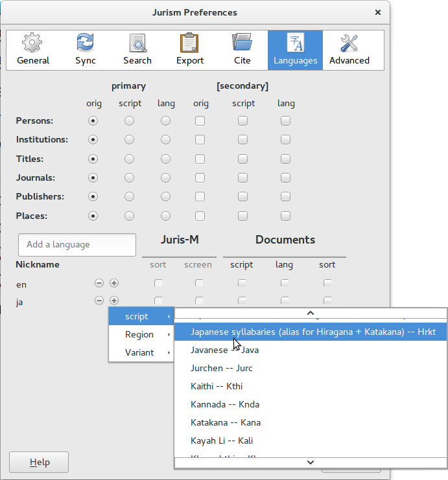Enable secondary lang for Titles
Screen dimensions: 448x480
pyautogui.click(x=285, y=159)
